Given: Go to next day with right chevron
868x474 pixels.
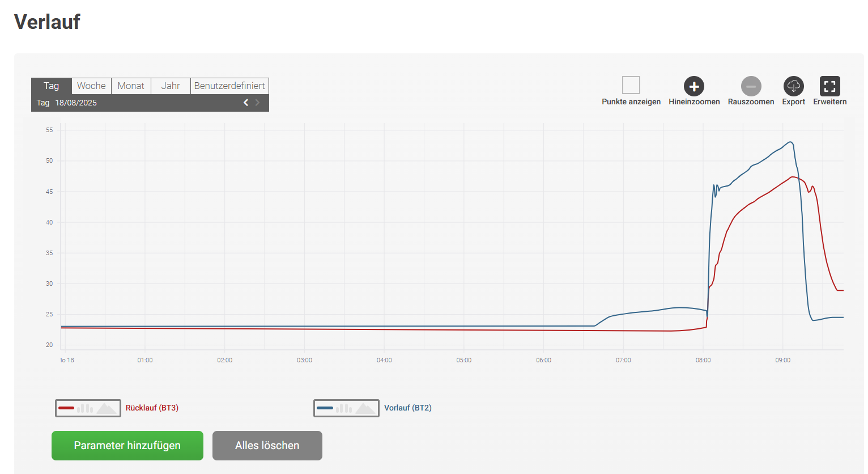Looking at the screenshot, I should pyautogui.click(x=257, y=103).
